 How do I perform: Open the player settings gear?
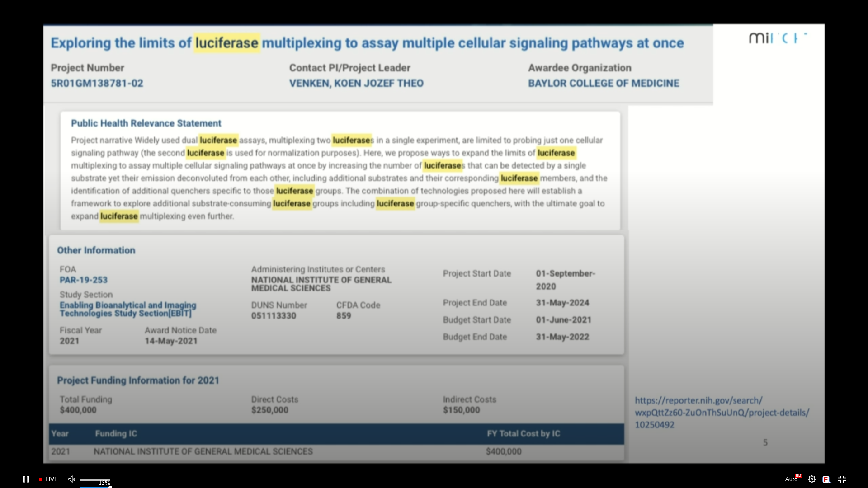tap(812, 479)
